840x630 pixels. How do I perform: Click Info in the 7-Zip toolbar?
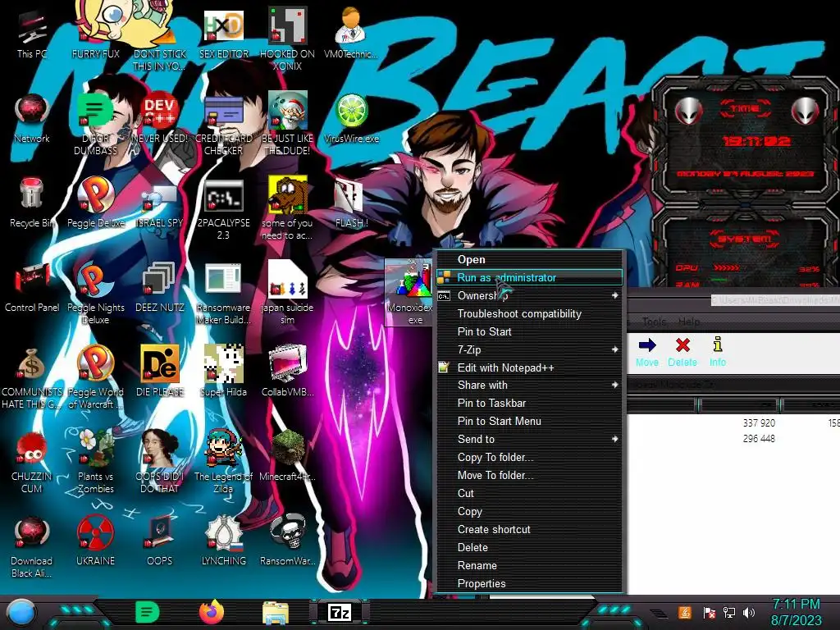pos(718,353)
